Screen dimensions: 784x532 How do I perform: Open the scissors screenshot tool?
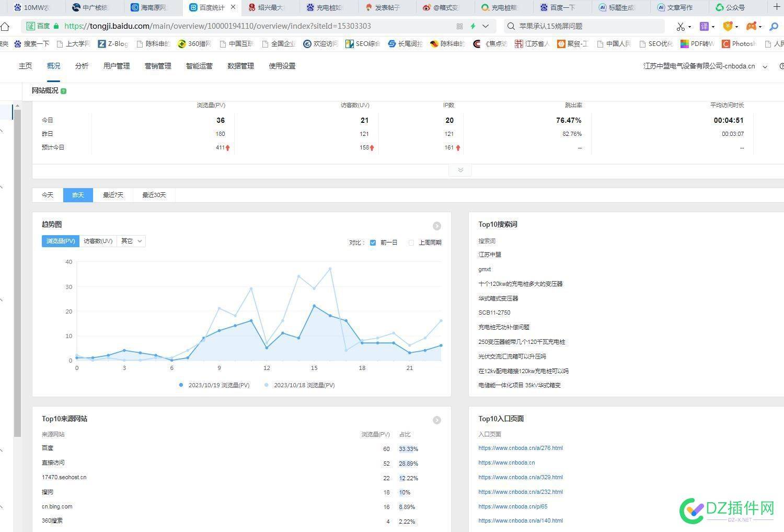click(681, 26)
